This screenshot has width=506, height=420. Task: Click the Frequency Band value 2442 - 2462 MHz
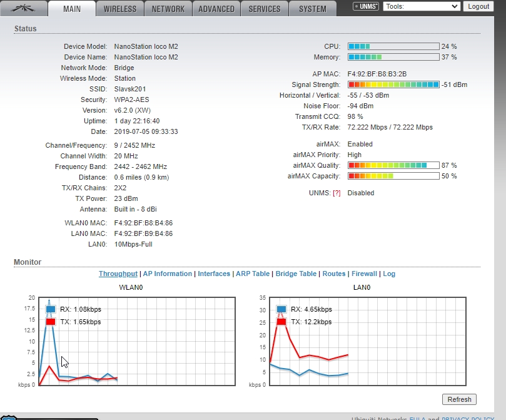coord(140,166)
